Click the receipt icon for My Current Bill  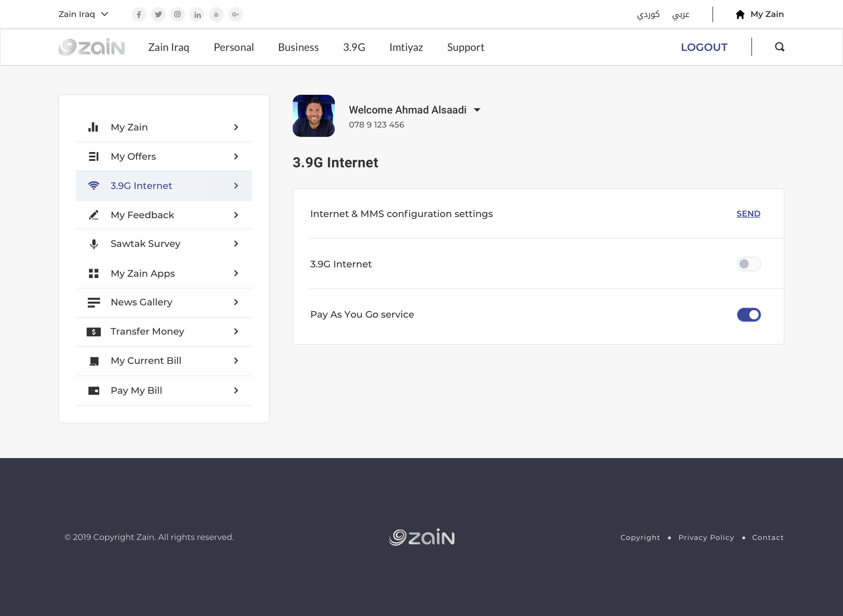(x=94, y=361)
